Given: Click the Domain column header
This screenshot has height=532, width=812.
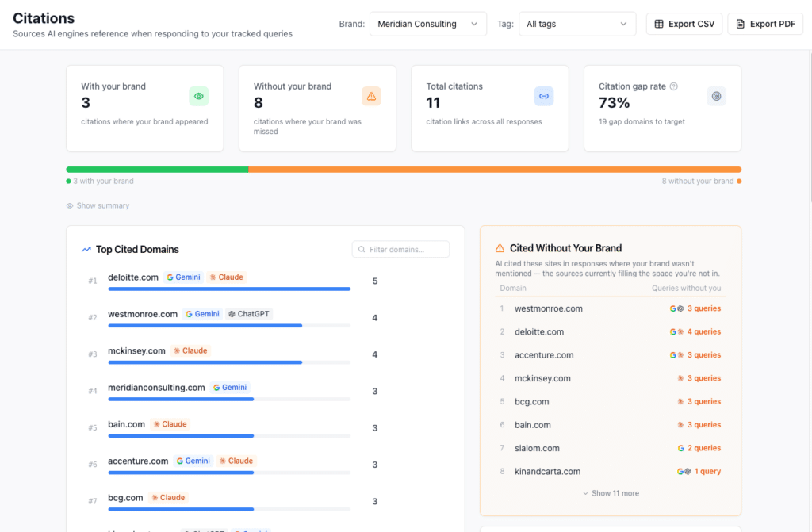Looking at the screenshot, I should [513, 288].
